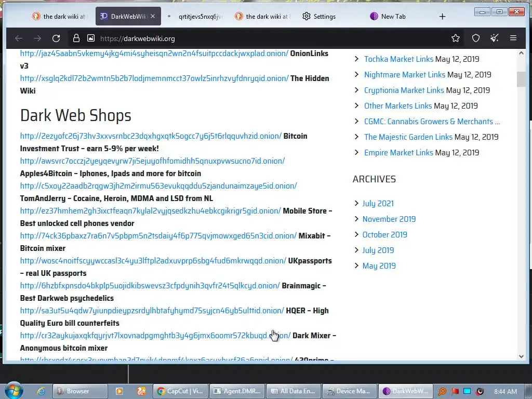Image resolution: width=532 pixels, height=399 pixels.
Task: Bookmark this page with the star icon
Action: pos(456,38)
